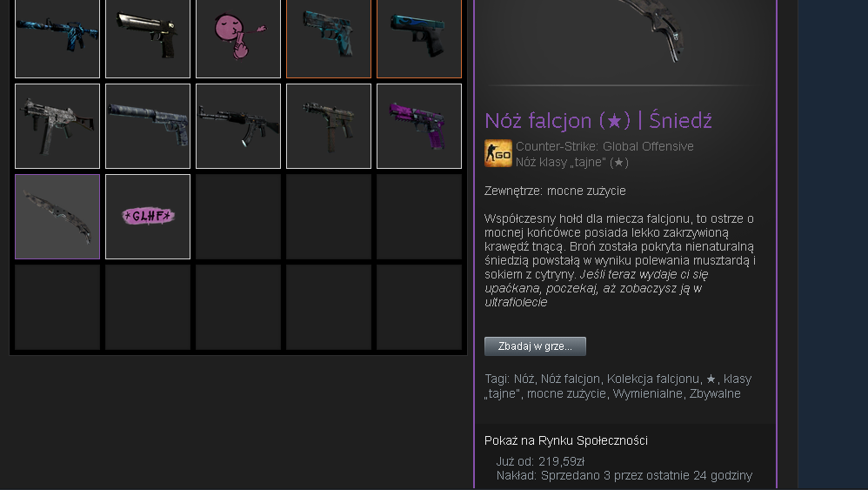The image size is (868, 490).
Task: Select the falchion knife inventory item
Action: 57,217
